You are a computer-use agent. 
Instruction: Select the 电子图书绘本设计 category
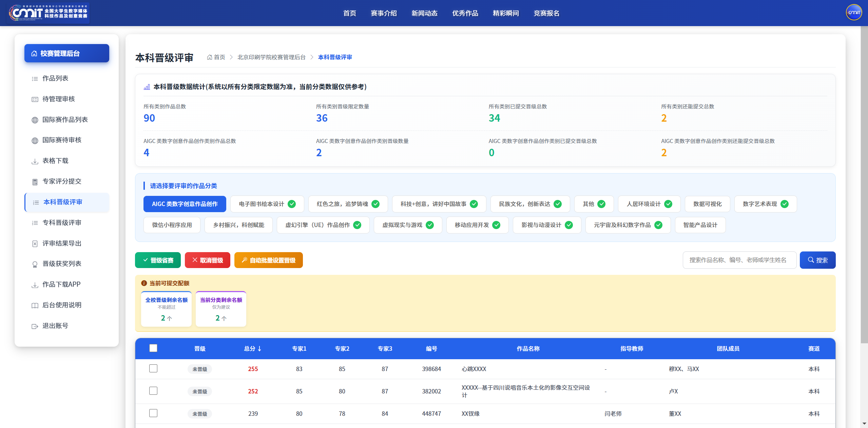point(267,204)
